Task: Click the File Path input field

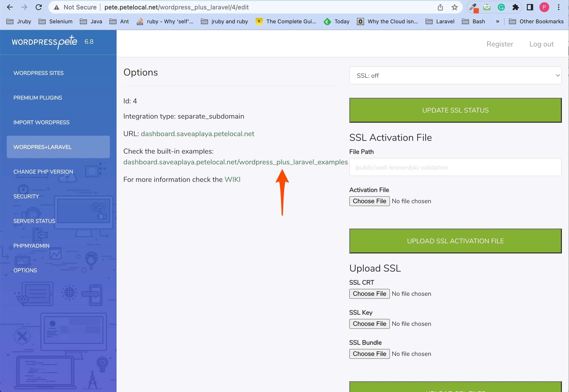Action: point(455,167)
